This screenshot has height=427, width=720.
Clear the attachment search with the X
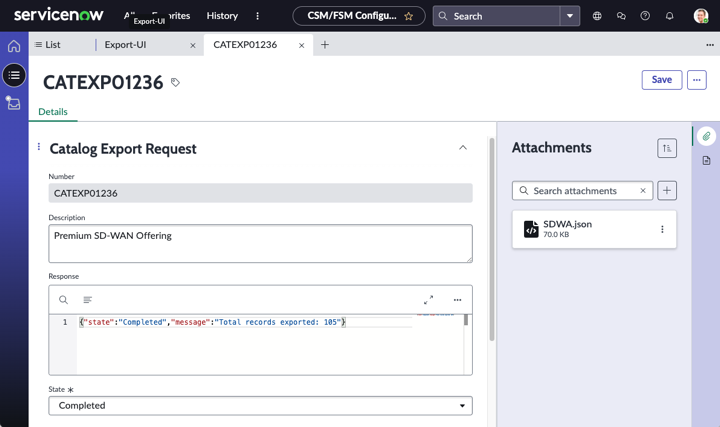click(x=643, y=191)
